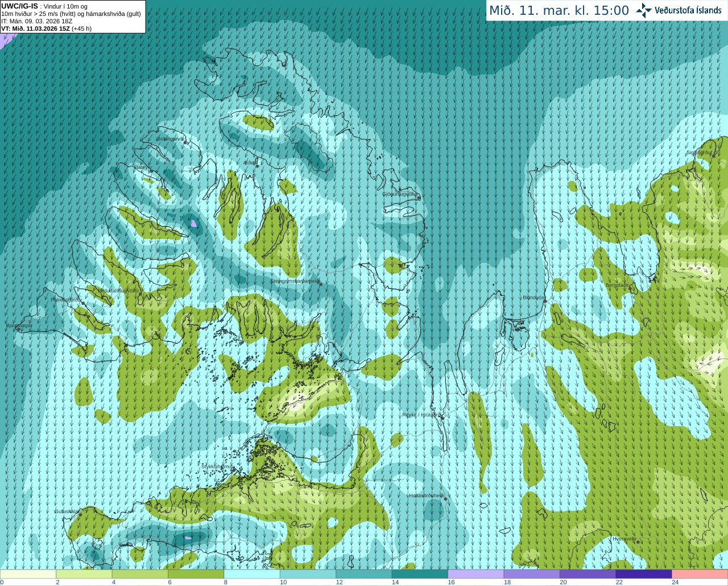The image size is (728, 586).
Task: Click the '10m hviður > 25 m/s' description line
Action: (71, 14)
